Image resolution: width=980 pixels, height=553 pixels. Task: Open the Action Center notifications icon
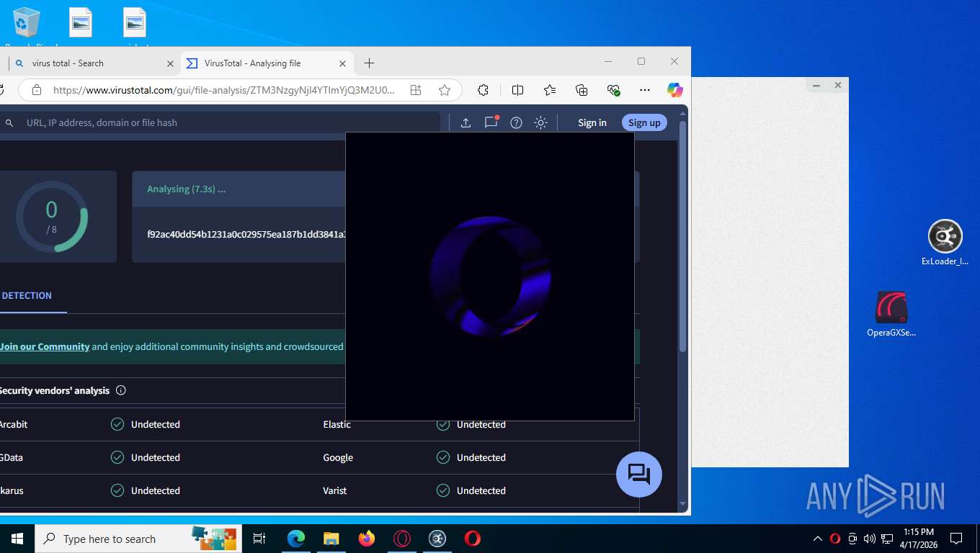956,539
